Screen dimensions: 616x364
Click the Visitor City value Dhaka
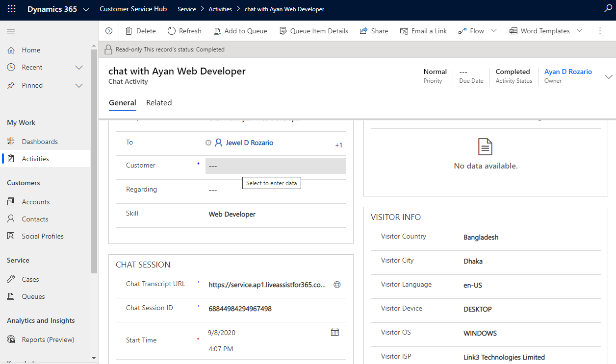tap(473, 261)
